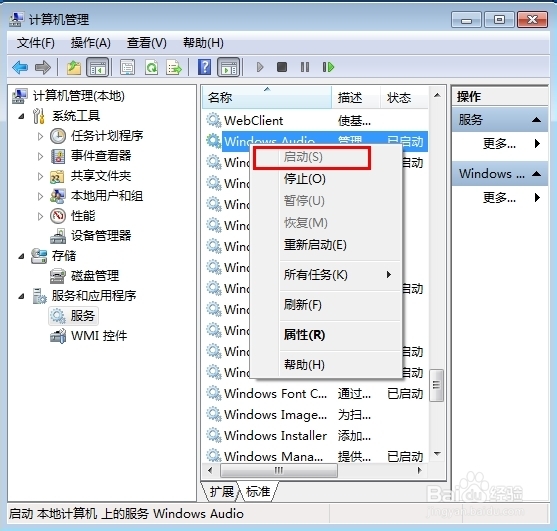Select the WebClient service row

(x=316, y=121)
